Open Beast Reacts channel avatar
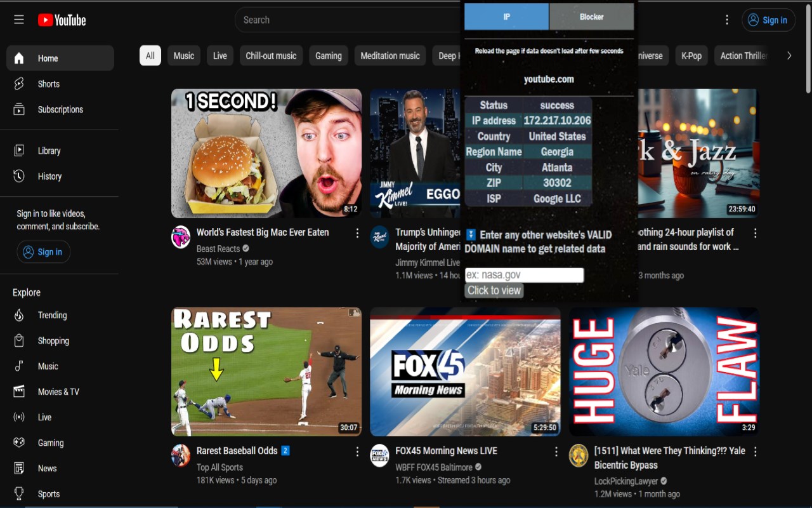The width and height of the screenshot is (812, 508). (x=181, y=237)
